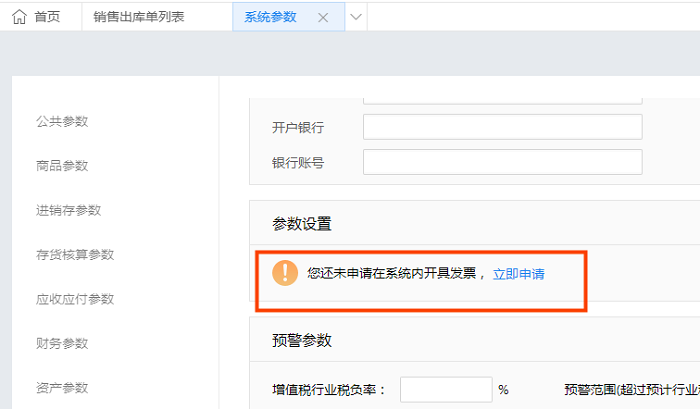The width and height of the screenshot is (700, 409).
Task: Click the 增值税行业税负率 input box
Action: [446, 389]
